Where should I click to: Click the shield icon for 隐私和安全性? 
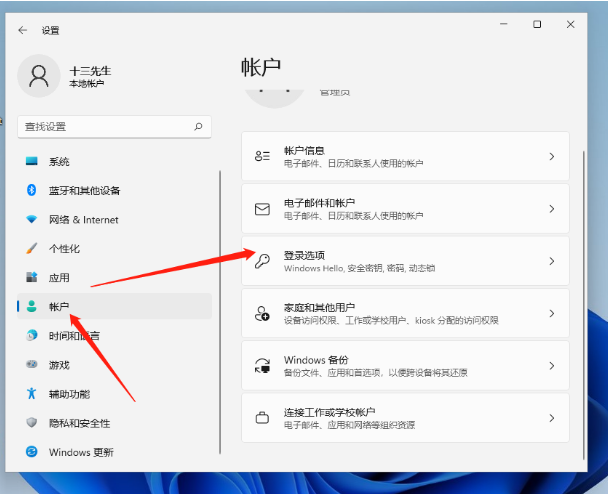click(31, 423)
